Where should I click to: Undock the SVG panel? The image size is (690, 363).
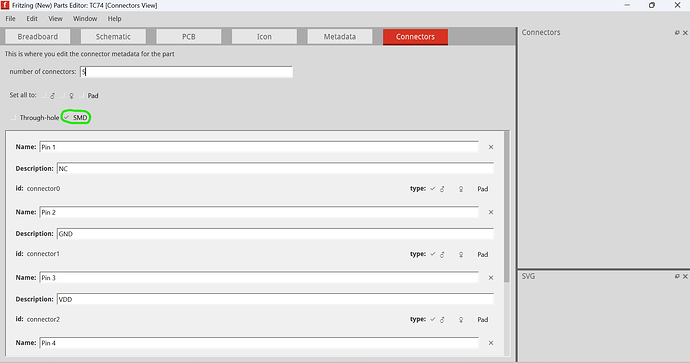[x=677, y=276]
